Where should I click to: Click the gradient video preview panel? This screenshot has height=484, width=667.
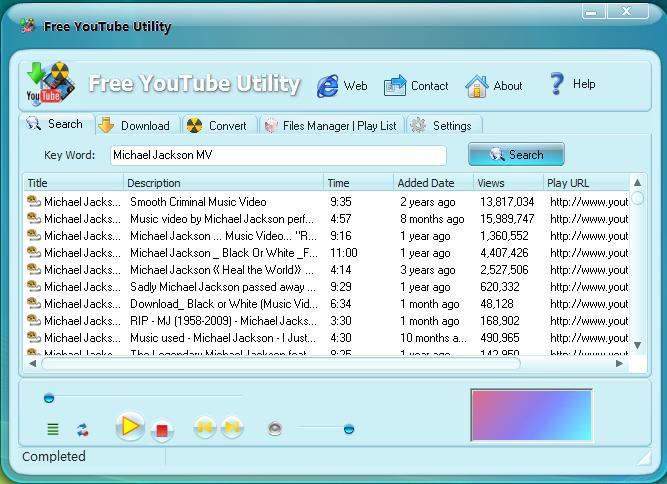pos(531,416)
